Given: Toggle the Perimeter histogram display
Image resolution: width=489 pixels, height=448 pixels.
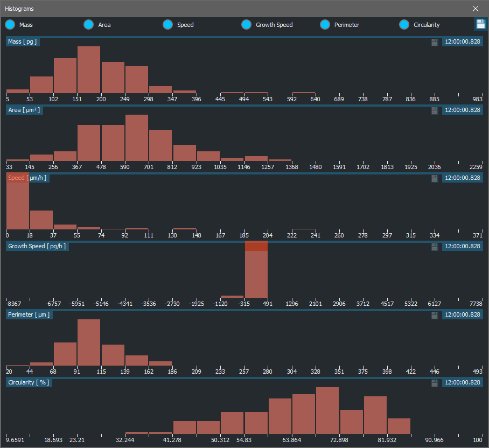Looking at the screenshot, I should tap(325, 25).
